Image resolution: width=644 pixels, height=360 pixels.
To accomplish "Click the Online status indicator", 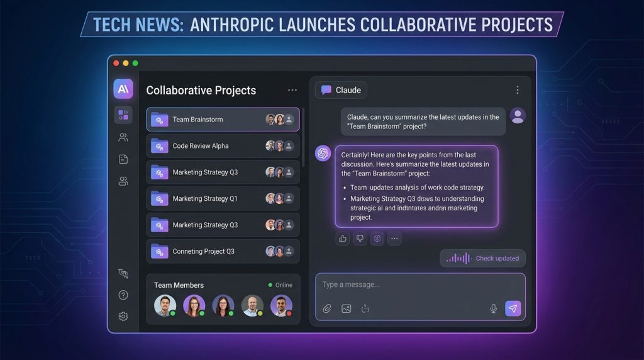I will pyautogui.click(x=280, y=285).
